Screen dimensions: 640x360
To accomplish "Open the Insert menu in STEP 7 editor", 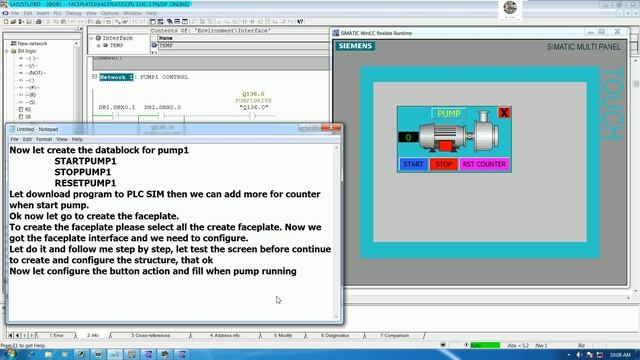I will click(x=42, y=13).
